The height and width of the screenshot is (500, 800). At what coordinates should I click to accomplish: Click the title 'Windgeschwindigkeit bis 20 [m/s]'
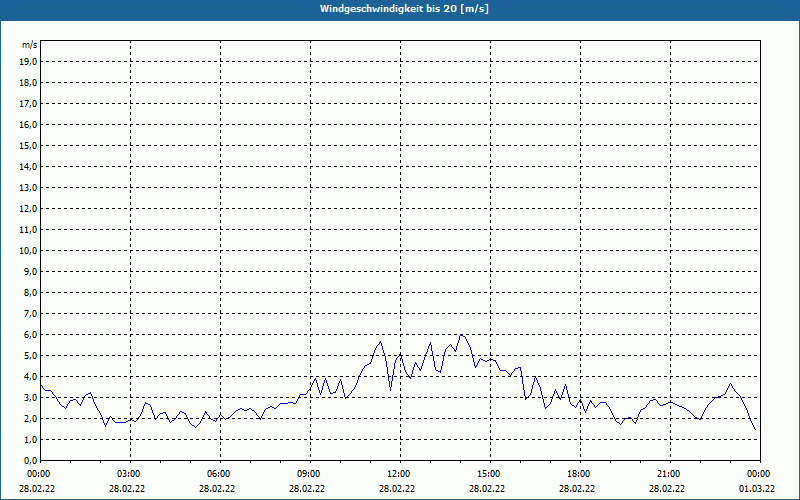coord(404,9)
